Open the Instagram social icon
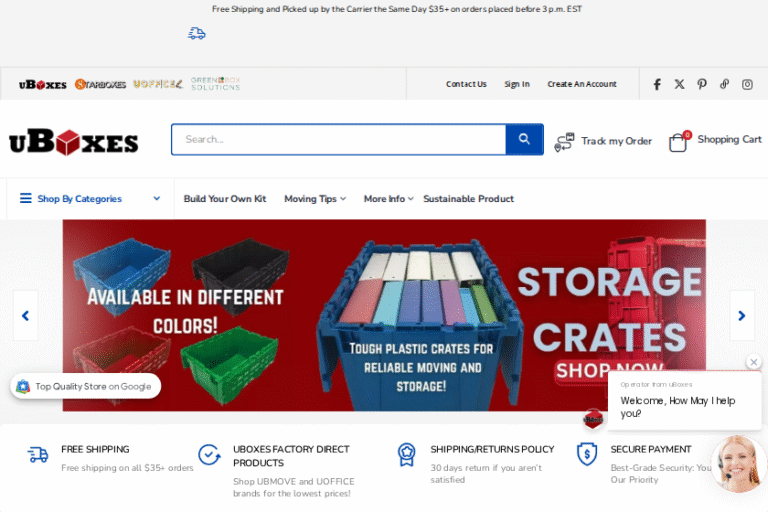This screenshot has width=768, height=512. [747, 84]
